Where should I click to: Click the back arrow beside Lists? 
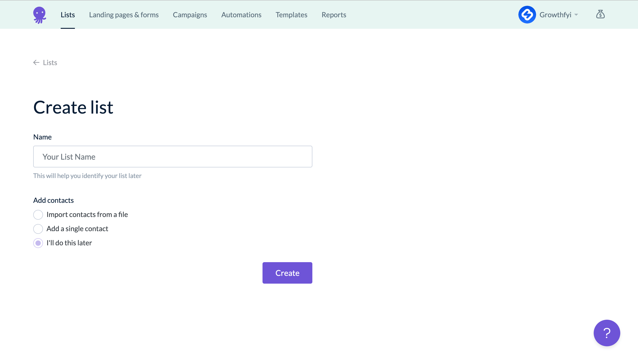click(36, 62)
